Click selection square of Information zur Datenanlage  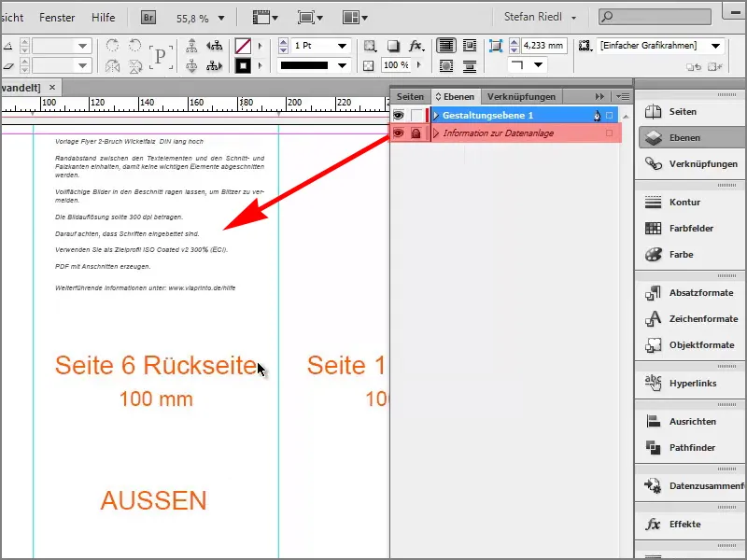point(610,133)
